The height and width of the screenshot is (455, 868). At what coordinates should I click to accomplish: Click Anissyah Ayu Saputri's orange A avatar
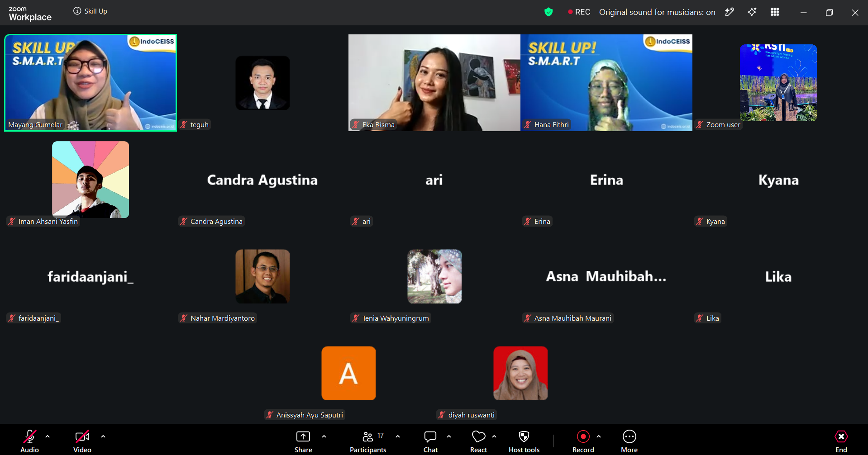[x=348, y=373]
